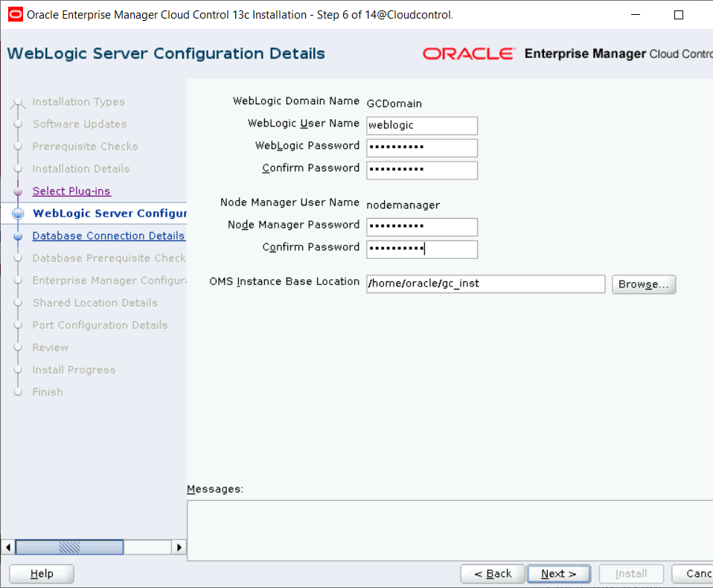Click the Select Plug-ins step link
713x588 pixels.
coord(71,191)
